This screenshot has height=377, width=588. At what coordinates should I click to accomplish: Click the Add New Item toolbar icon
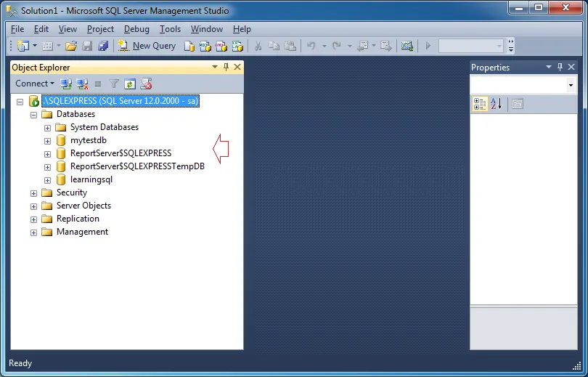48,46
